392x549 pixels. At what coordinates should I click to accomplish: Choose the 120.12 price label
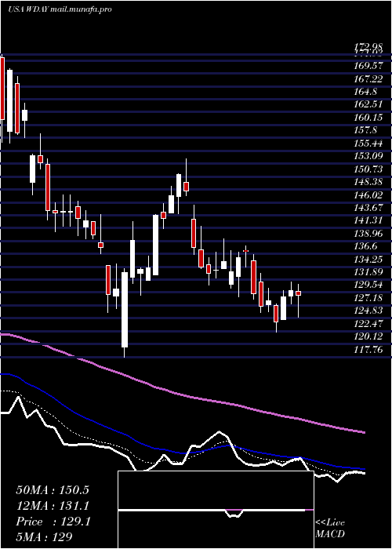pos(368,337)
